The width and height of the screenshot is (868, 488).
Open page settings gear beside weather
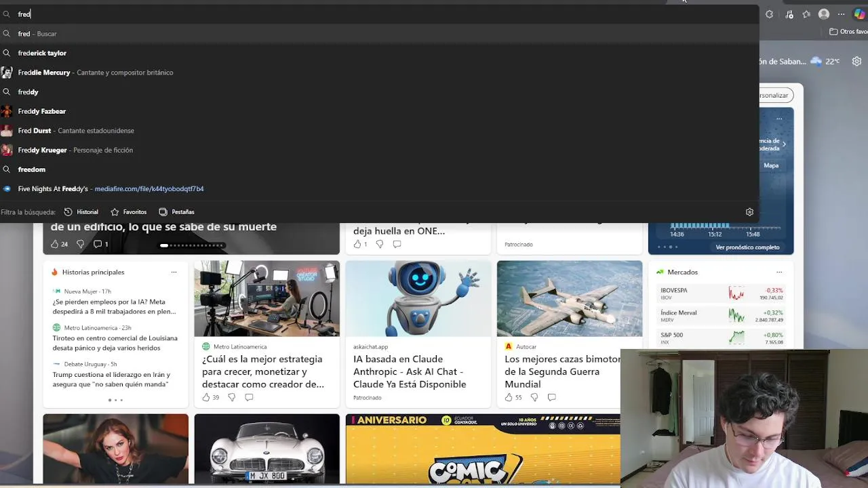pos(857,61)
